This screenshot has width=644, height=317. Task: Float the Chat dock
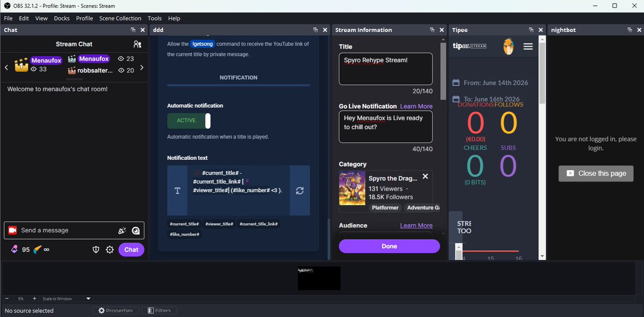click(x=133, y=30)
